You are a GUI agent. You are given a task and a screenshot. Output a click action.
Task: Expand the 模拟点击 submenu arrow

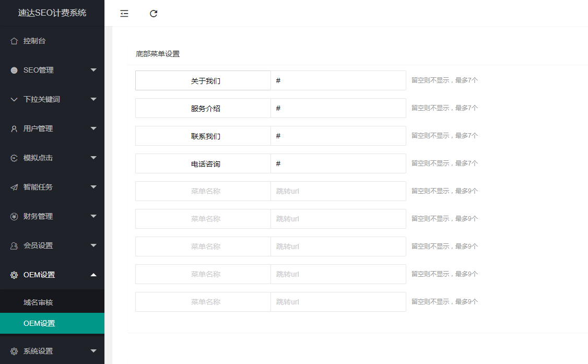[x=93, y=158]
